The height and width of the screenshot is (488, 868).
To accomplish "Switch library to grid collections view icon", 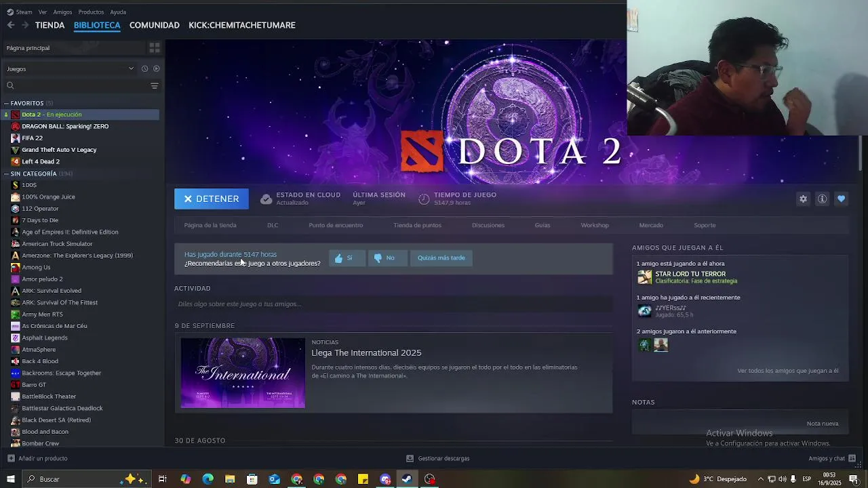I will 155,47.
